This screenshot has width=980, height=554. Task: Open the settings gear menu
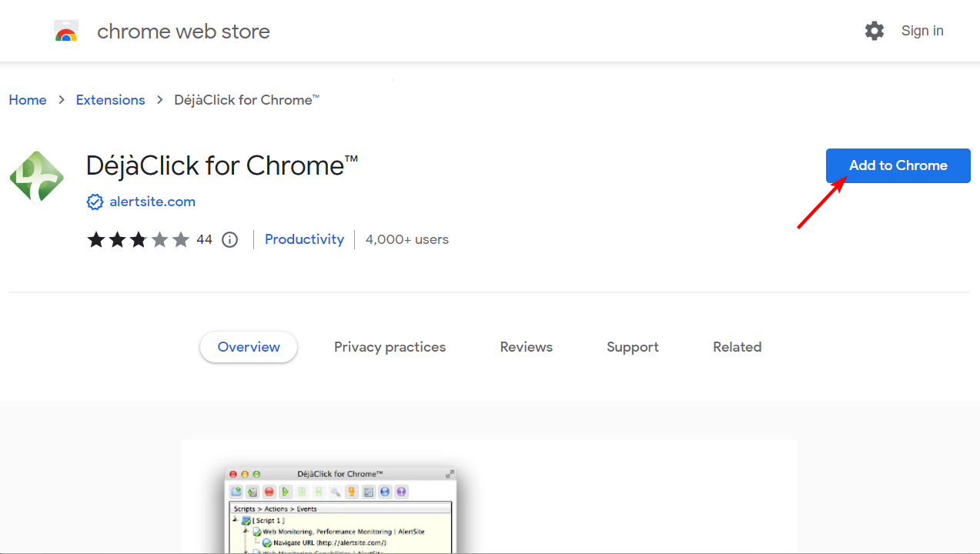click(x=875, y=31)
